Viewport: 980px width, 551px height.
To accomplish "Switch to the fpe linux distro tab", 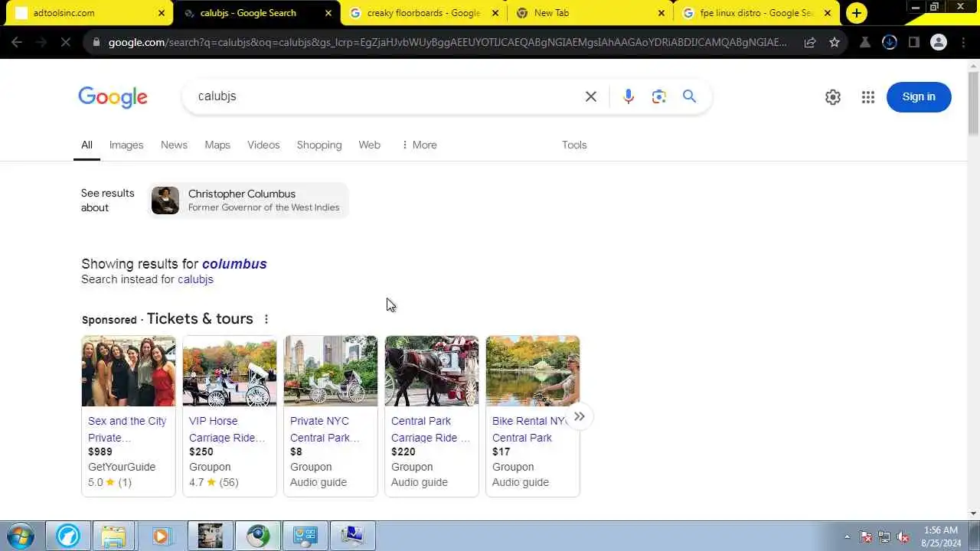I will [x=756, y=13].
